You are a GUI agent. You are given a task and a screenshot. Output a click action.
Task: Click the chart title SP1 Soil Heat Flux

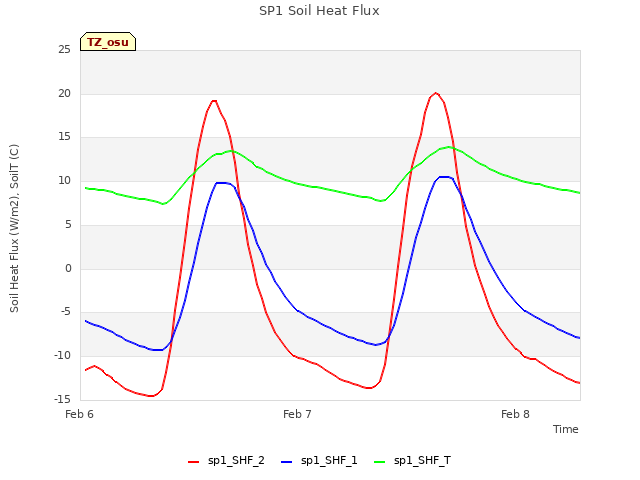coord(319,11)
